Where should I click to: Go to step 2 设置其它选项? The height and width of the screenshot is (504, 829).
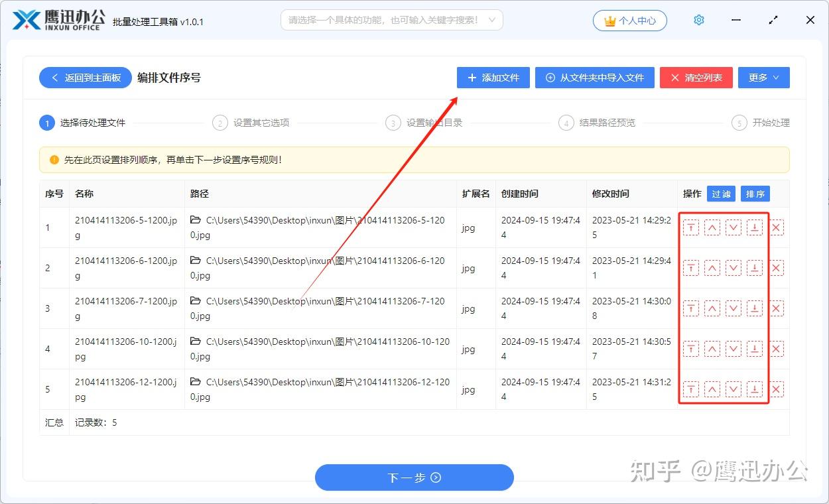coord(251,123)
